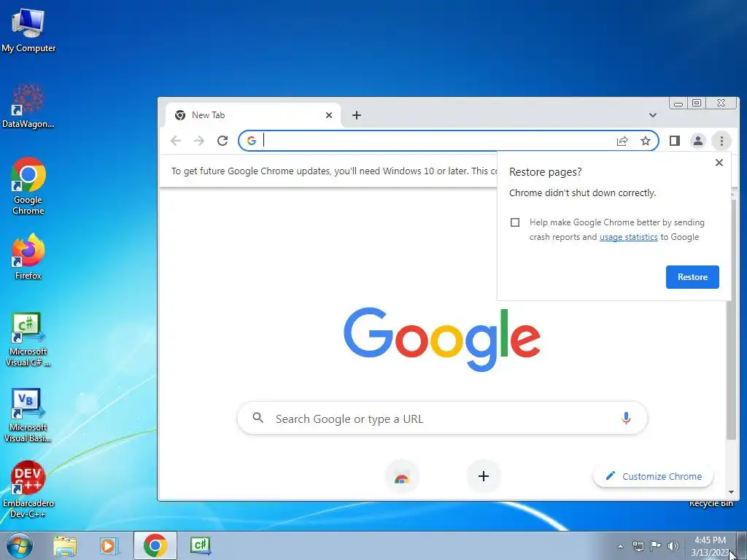
Task: Select Embarcadero Dev-C++ desktop shortcut
Action: pos(28,489)
